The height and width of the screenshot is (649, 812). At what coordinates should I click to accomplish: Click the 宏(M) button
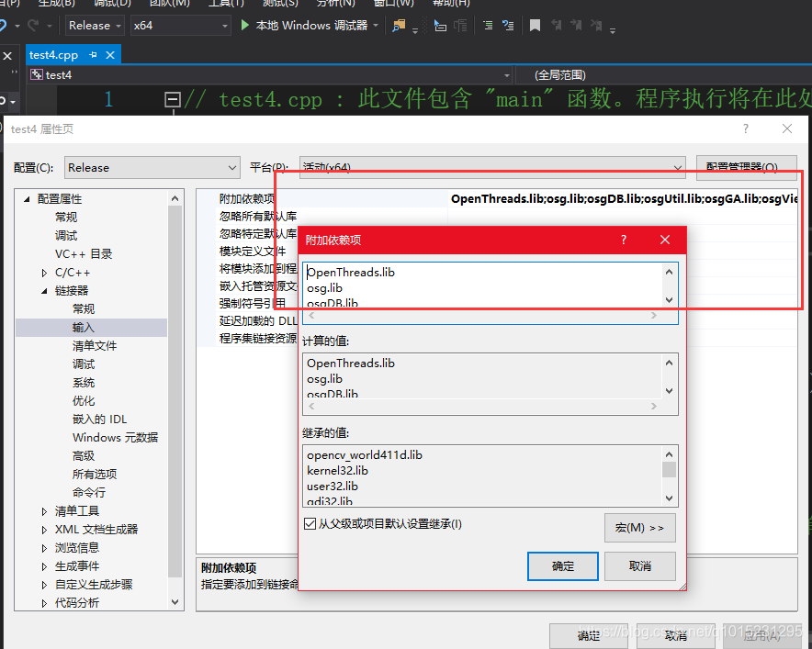click(x=639, y=528)
